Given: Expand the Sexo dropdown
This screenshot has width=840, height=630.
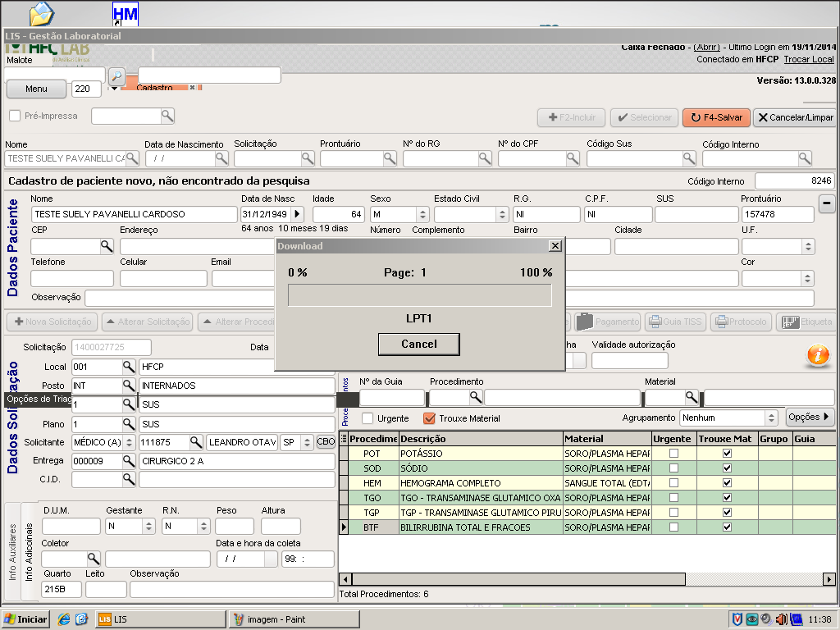Looking at the screenshot, I should pyautogui.click(x=422, y=214).
